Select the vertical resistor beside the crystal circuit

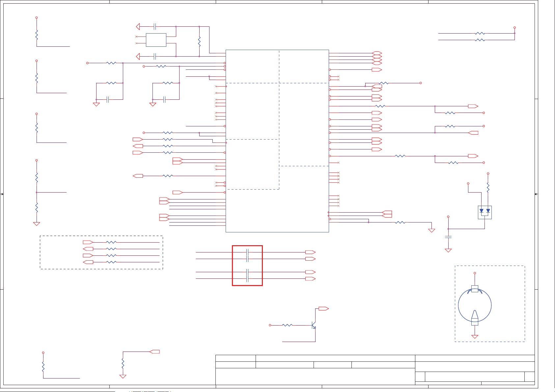pyautogui.click(x=199, y=41)
